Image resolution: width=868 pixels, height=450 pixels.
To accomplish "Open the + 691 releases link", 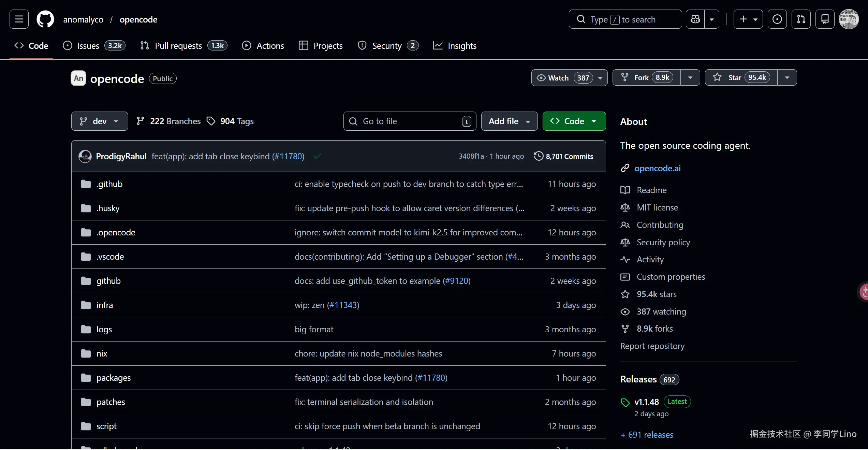I will 647,435.
